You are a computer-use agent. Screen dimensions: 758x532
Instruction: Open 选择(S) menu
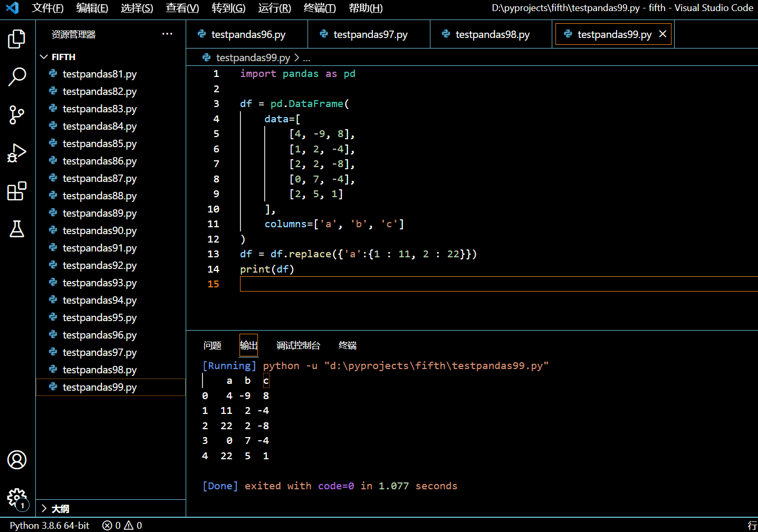click(x=137, y=8)
